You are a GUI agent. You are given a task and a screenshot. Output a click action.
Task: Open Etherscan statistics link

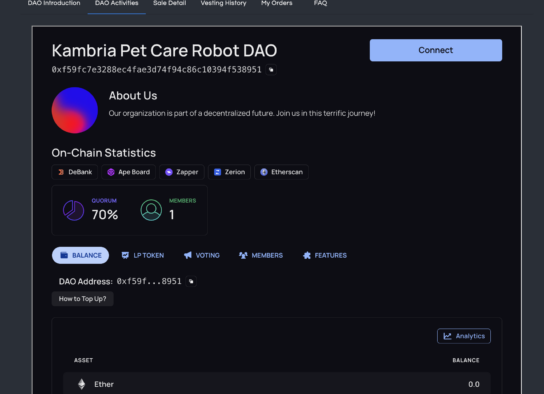281,172
